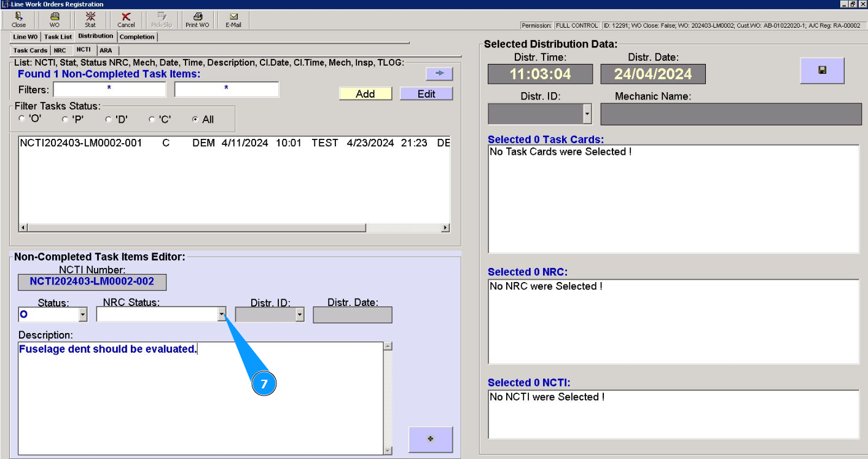Select the 'O' status filter radio
Viewport: 868px width, 459px height.
click(23, 119)
